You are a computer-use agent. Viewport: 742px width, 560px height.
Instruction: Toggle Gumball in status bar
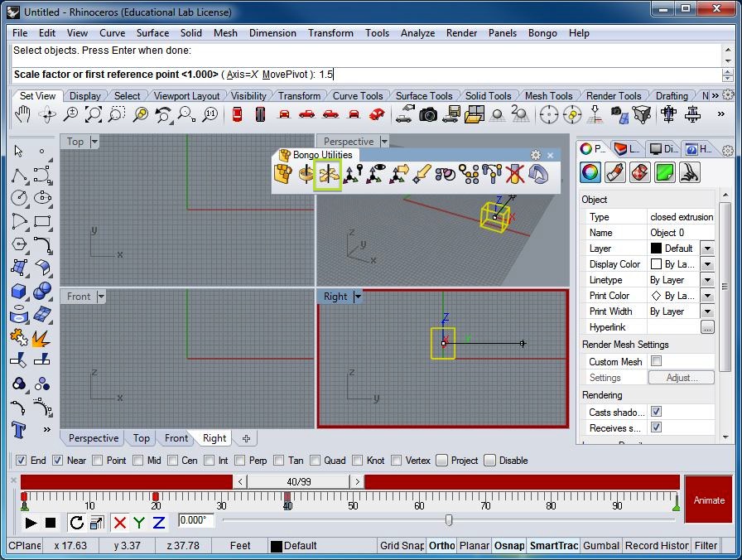click(x=601, y=546)
